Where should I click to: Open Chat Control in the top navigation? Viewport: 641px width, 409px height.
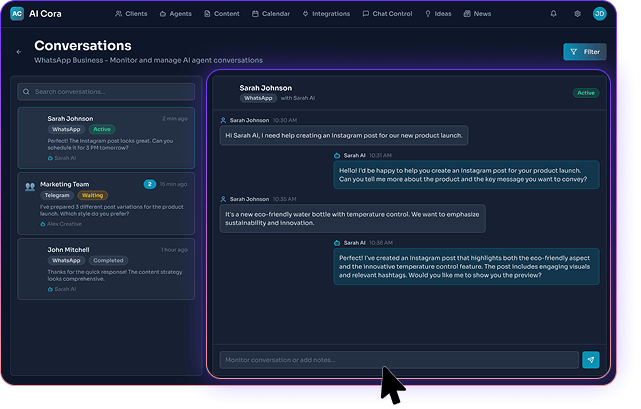(388, 14)
